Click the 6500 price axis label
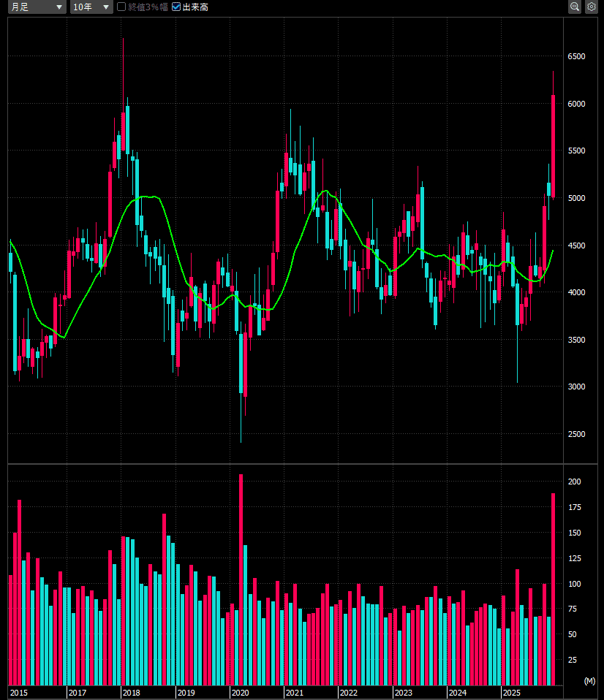Viewport: 604px width, 700px height. pos(576,56)
